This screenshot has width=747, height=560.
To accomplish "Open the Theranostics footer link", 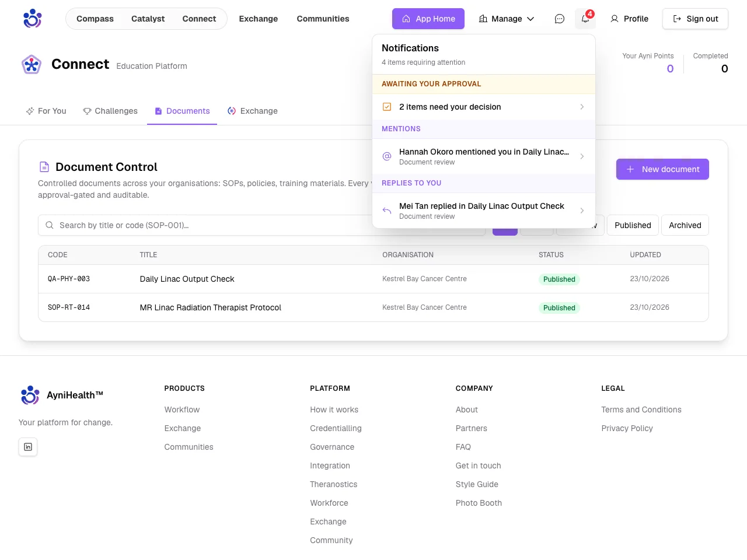I will (333, 484).
